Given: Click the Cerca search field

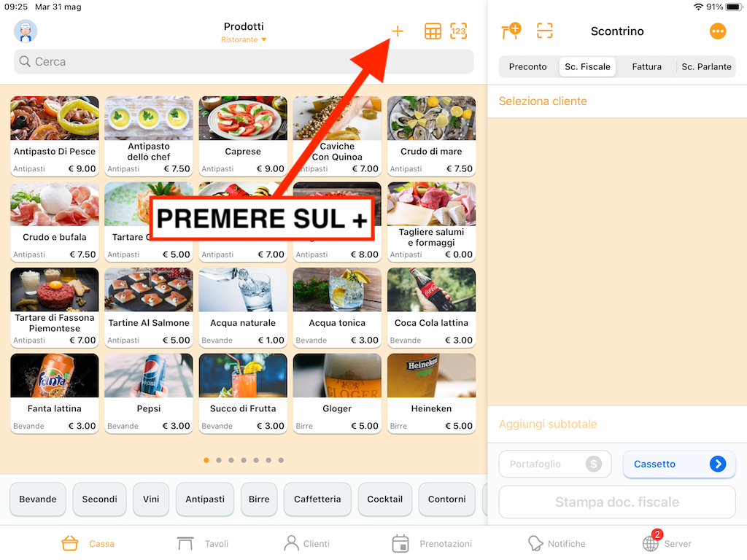Looking at the screenshot, I should (244, 61).
